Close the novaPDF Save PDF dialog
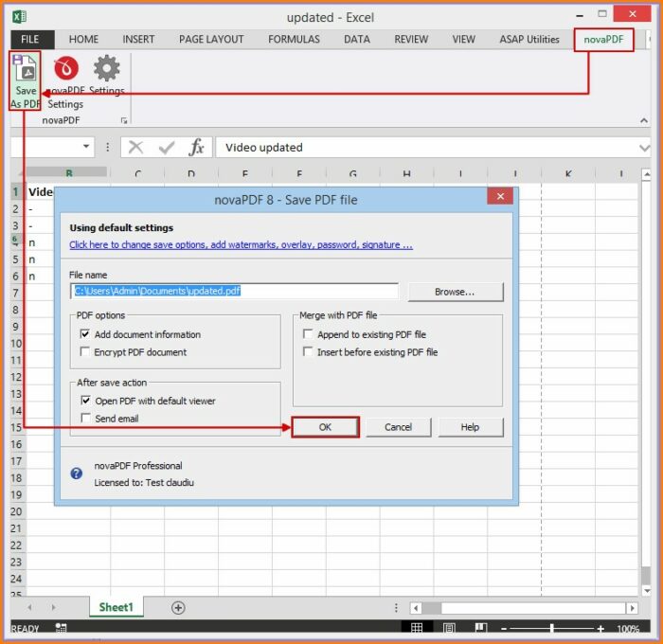 (x=500, y=196)
